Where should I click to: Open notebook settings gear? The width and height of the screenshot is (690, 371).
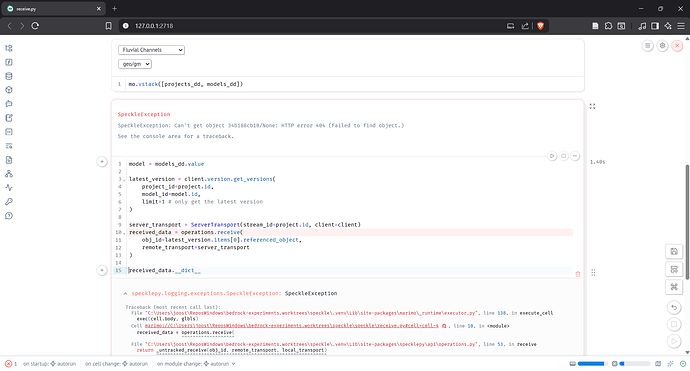662,46
